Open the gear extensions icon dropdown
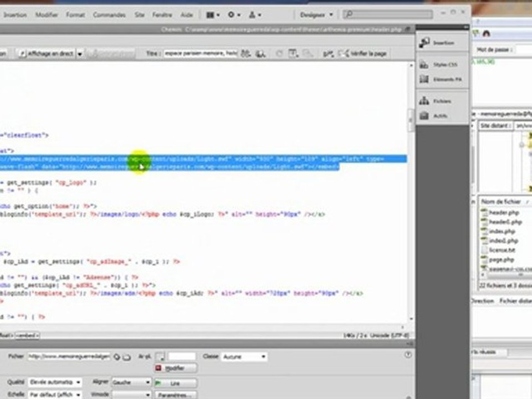Image resolution: width=532 pixels, height=399 pixels. click(x=234, y=15)
